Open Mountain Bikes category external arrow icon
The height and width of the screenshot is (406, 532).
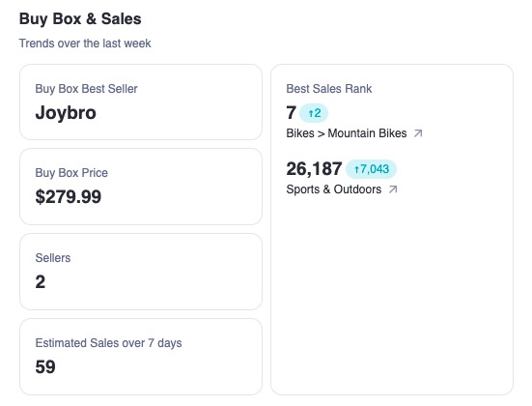point(418,133)
